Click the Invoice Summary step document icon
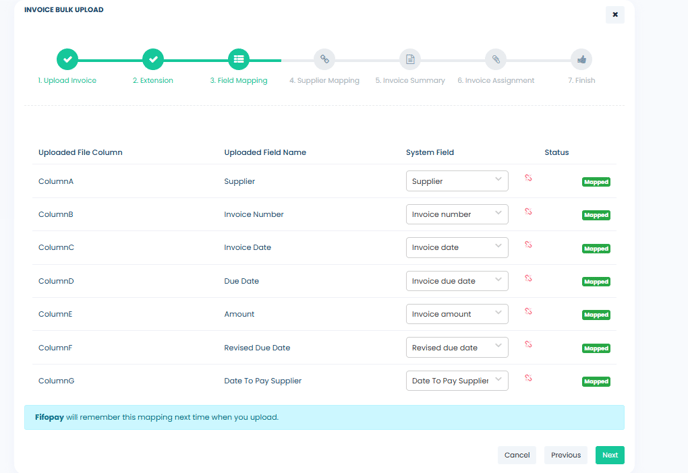Screen dimensions: 688x473 pyautogui.click(x=410, y=59)
